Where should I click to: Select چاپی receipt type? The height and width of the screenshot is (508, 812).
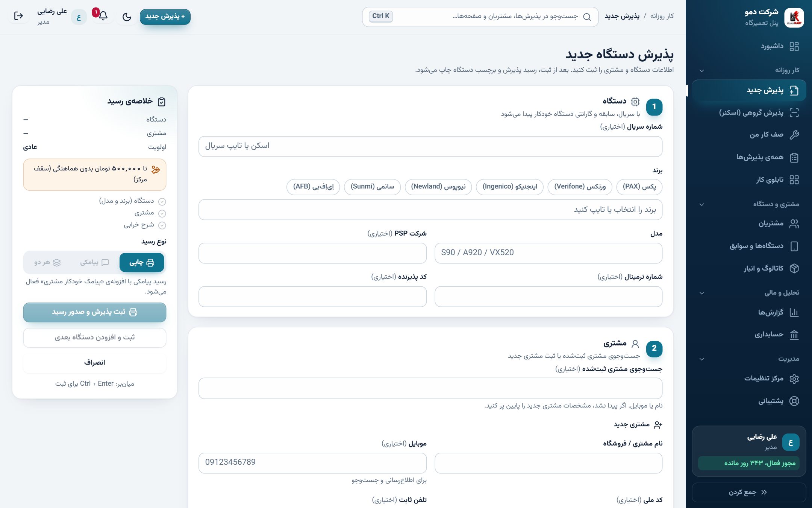[142, 262]
